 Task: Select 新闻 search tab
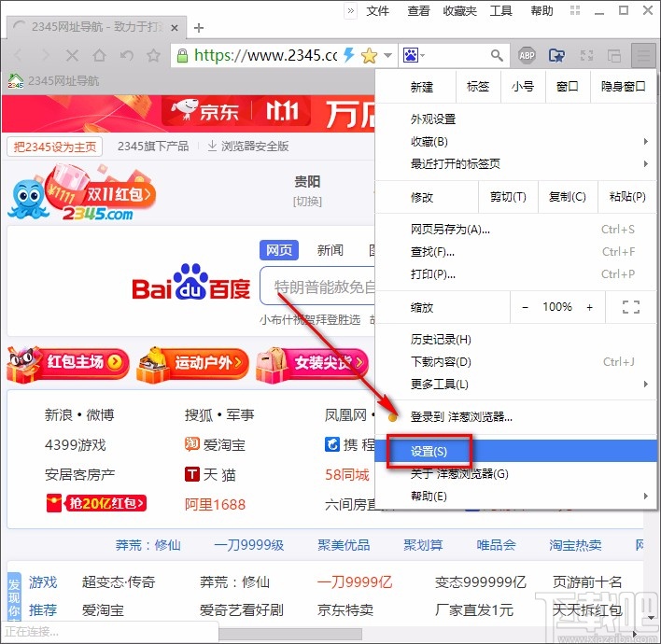coord(330,250)
